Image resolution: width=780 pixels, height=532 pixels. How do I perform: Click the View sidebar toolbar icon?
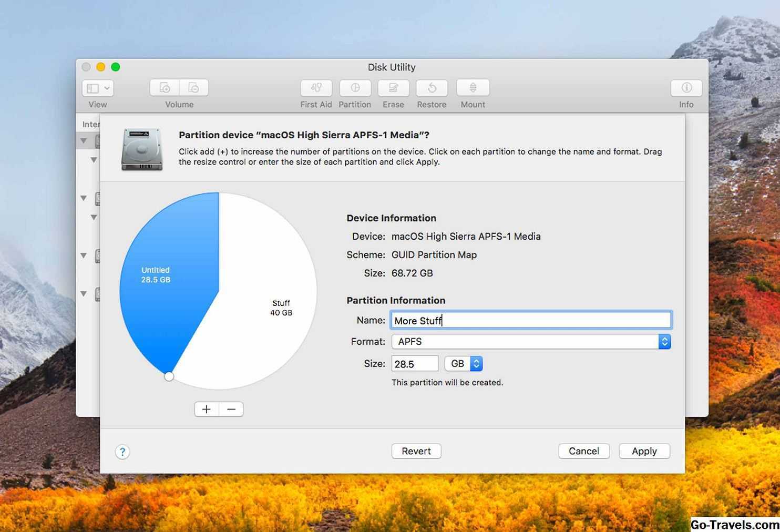93,88
